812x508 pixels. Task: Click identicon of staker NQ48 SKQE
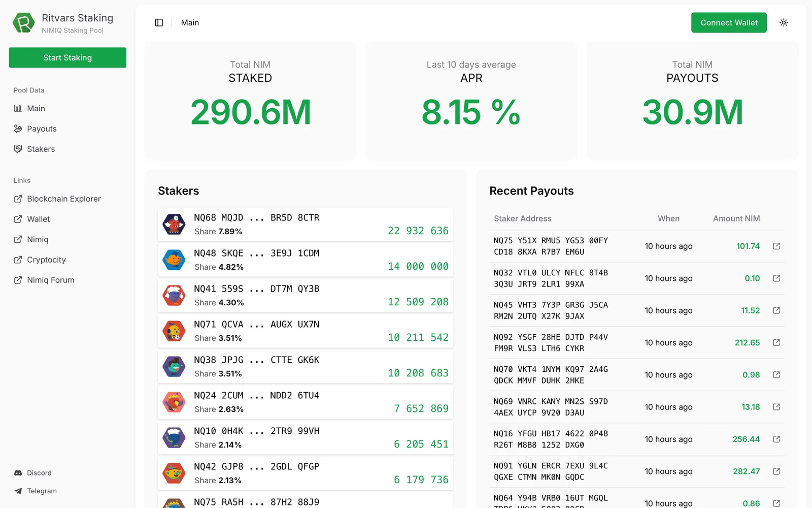pos(174,260)
